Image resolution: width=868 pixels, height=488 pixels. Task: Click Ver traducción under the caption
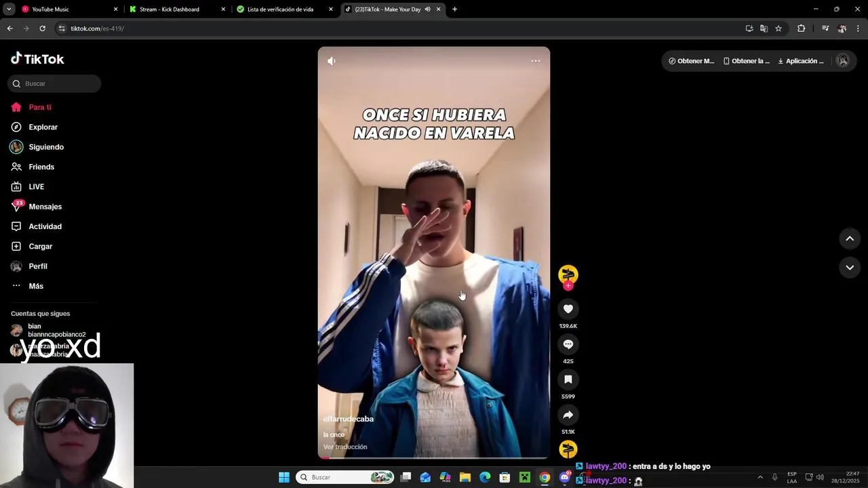[345, 447]
